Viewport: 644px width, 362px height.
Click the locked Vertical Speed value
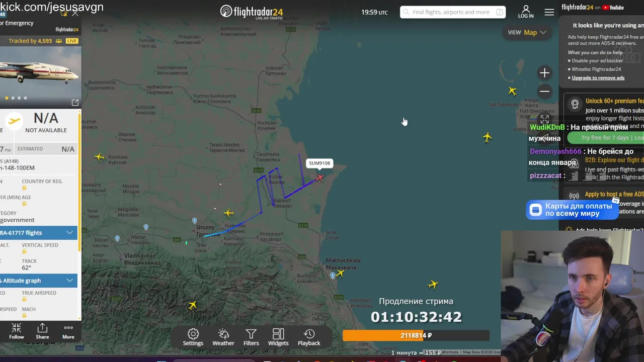click(x=24, y=251)
